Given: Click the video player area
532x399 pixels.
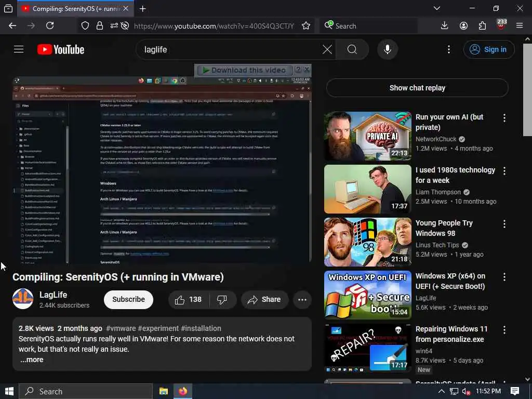Looking at the screenshot, I should [x=162, y=170].
